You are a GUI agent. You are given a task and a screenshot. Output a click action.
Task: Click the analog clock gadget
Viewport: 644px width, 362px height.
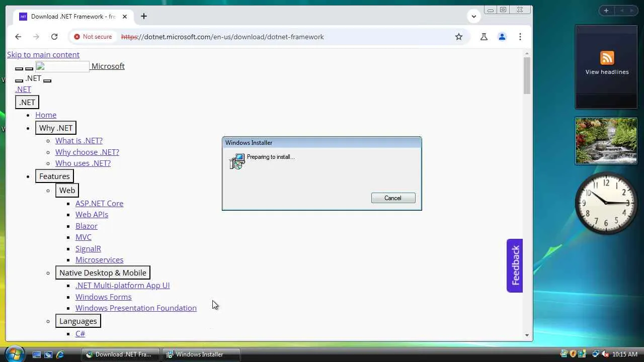606,203
